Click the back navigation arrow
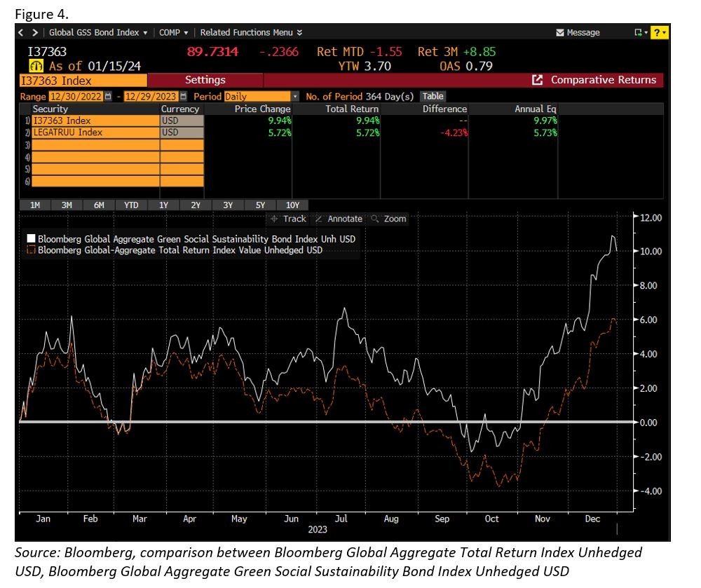 22,32
